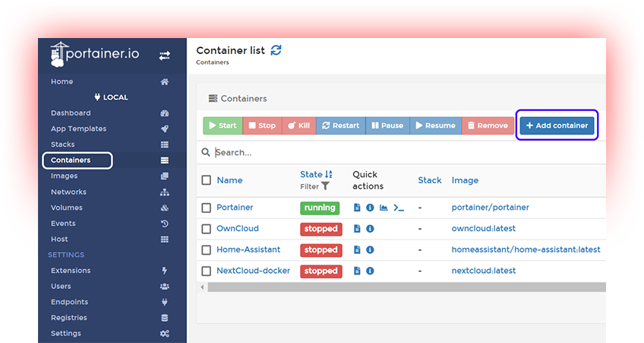The width and height of the screenshot is (644, 343).
Task: Click the Kill button
Action: [298, 125]
